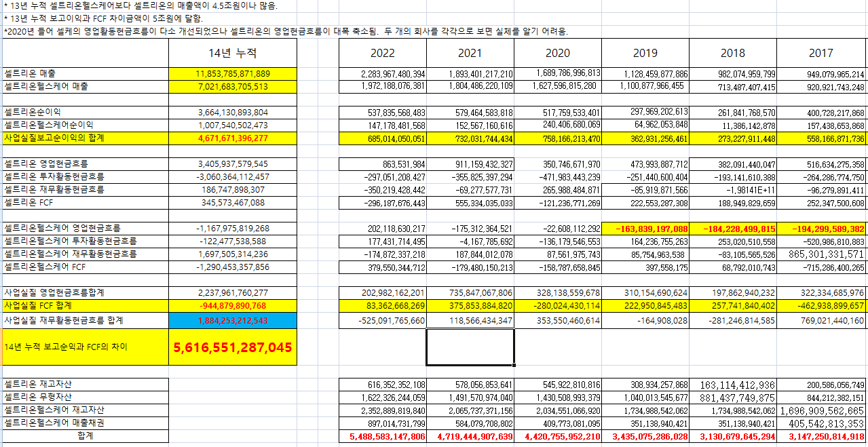Click the '셀트리온 재고자산' row label
868x447 pixels.
click(86, 384)
